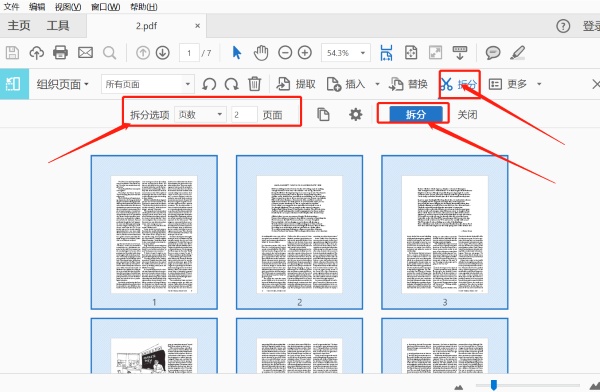The image size is (600, 392).
Task: Click the 关闭 button
Action: pyautogui.click(x=467, y=114)
